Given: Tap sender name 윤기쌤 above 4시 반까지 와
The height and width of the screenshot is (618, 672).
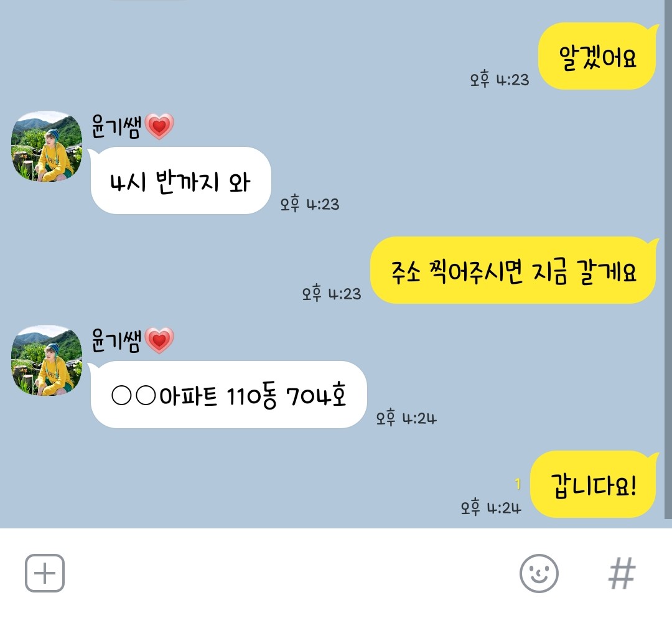Looking at the screenshot, I should (x=116, y=126).
